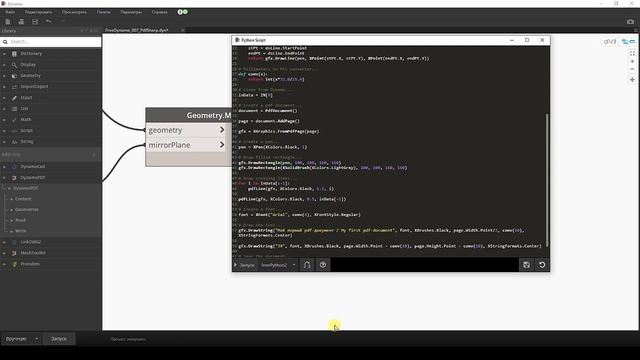Click the Script category icon
Image resolution: width=640 pixels, height=360 pixels.
point(14,131)
